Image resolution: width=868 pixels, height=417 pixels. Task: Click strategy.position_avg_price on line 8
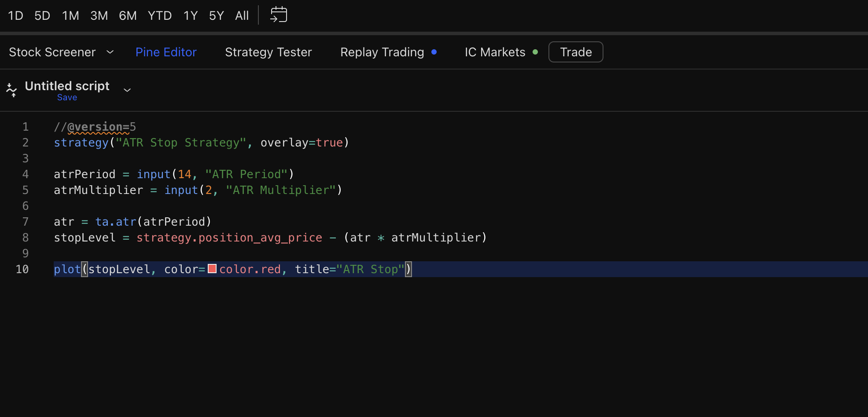point(229,238)
